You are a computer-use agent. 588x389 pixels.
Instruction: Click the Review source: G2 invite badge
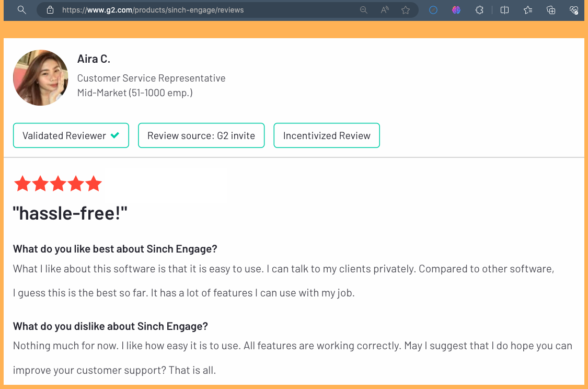[x=201, y=135]
